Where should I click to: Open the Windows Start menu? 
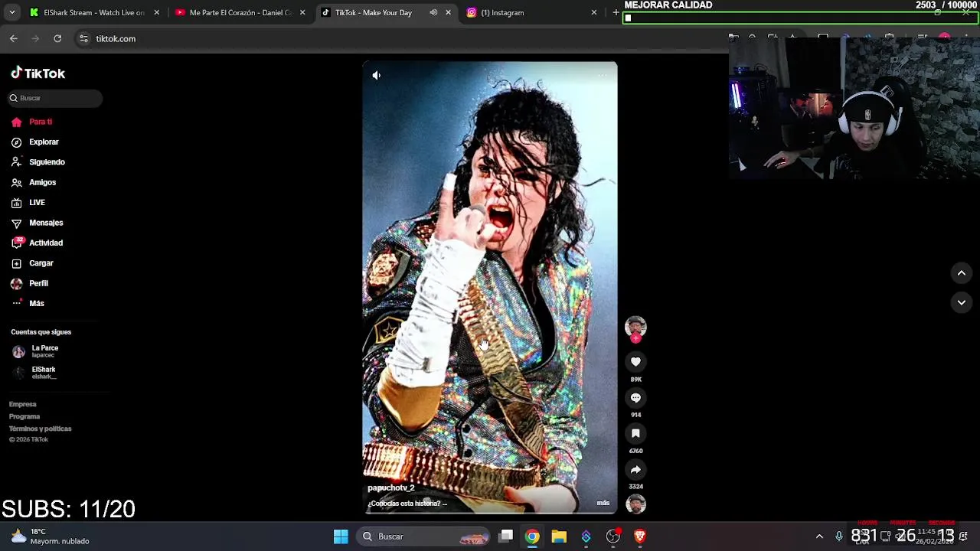341,536
